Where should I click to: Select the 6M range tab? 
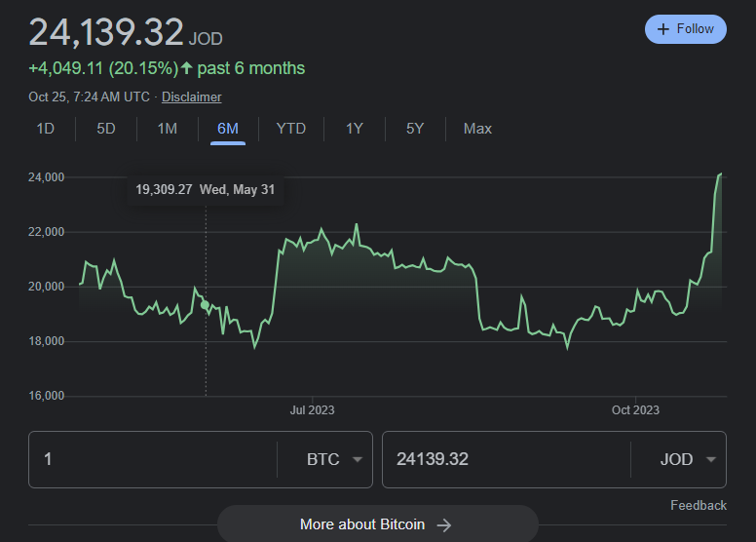click(228, 129)
